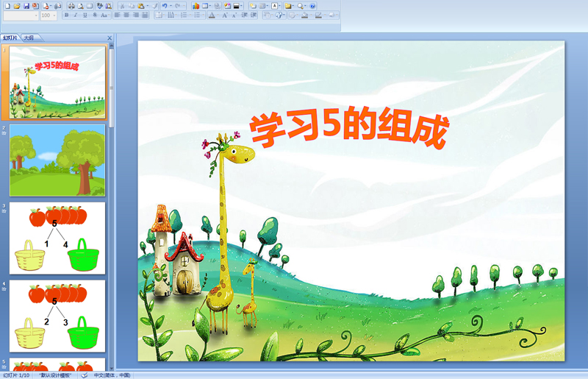The image size is (588, 379).
Task: Copy selection using the copy icon
Action: point(132,6)
